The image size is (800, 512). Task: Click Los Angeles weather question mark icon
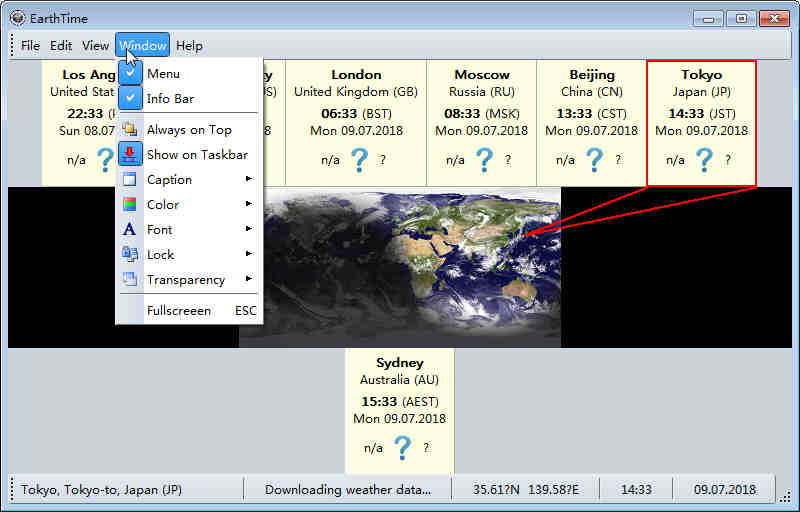pos(106,160)
